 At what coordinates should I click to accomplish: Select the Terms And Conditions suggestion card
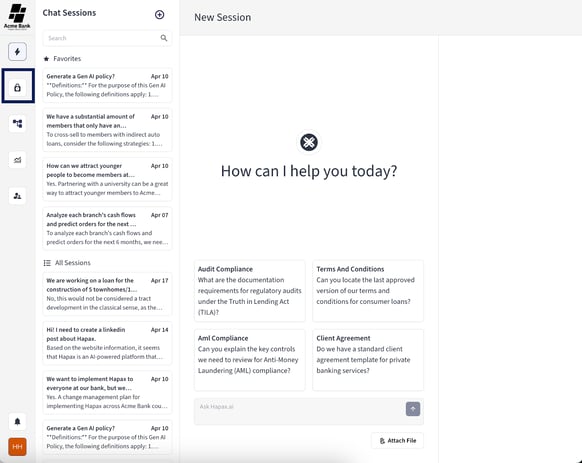pos(368,291)
